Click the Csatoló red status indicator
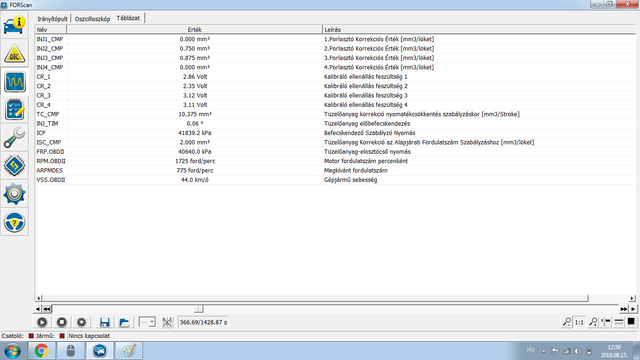Image resolution: width=640 pixels, height=360 pixels. tap(31, 336)
